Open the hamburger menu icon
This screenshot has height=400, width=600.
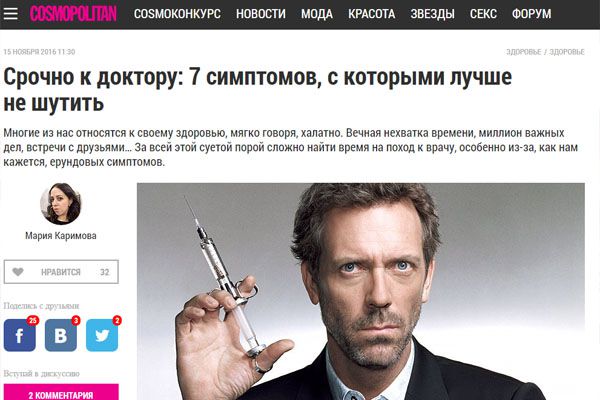[10, 14]
